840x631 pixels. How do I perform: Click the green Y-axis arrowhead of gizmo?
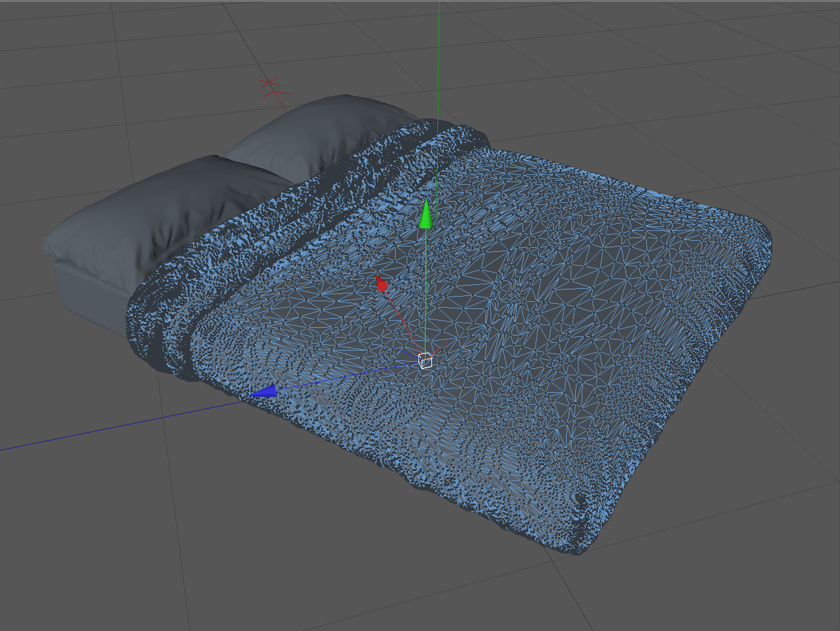(426, 215)
